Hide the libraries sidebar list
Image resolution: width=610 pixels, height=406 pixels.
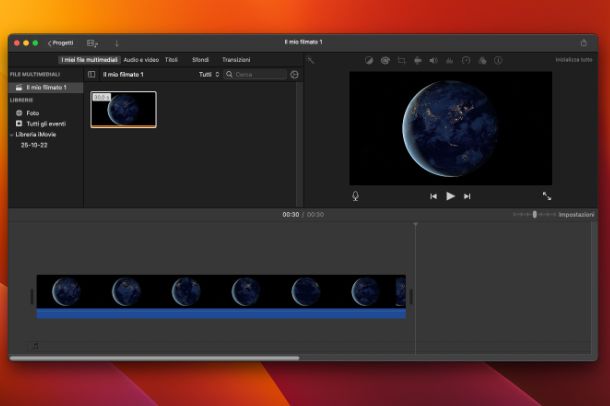point(91,74)
